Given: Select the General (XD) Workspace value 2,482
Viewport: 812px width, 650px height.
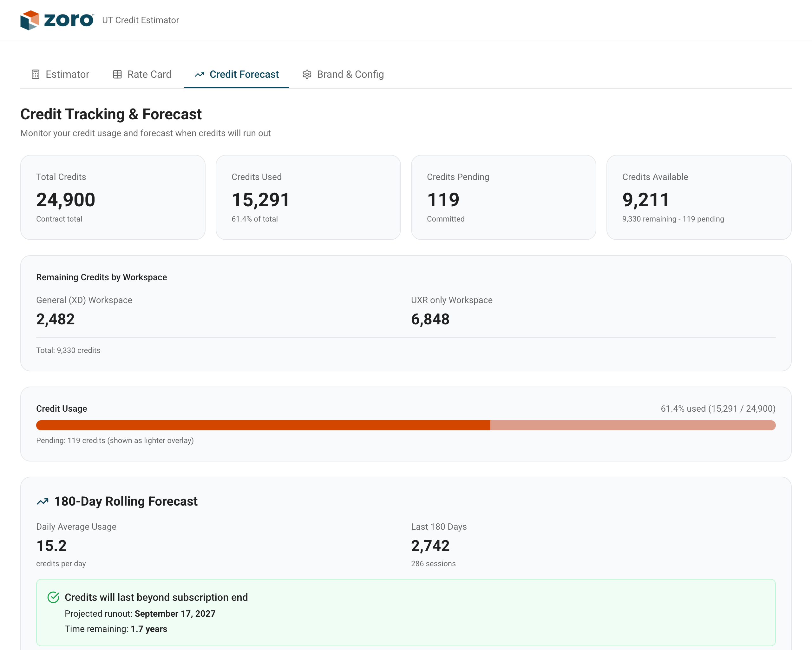Looking at the screenshot, I should click(x=56, y=319).
